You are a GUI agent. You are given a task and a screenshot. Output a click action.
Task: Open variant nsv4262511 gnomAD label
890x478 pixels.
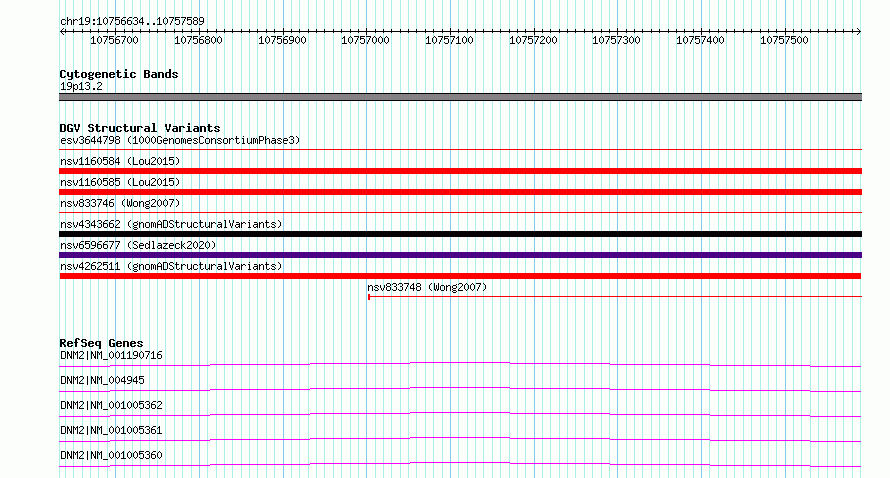tap(171, 266)
